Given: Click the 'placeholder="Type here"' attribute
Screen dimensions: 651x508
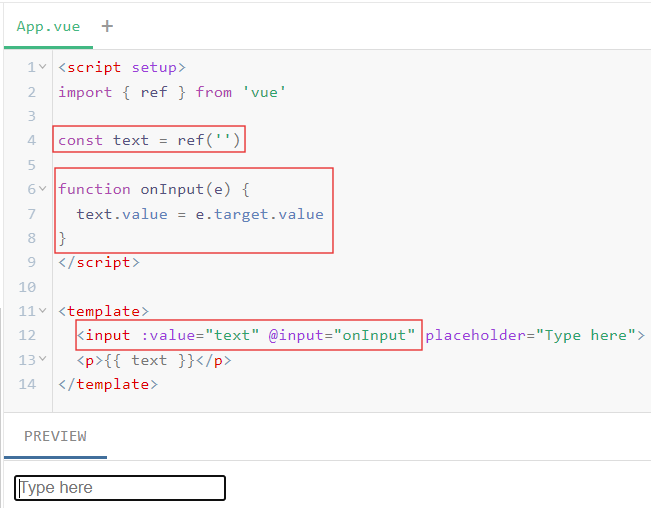Looking at the screenshot, I should [x=531, y=335].
